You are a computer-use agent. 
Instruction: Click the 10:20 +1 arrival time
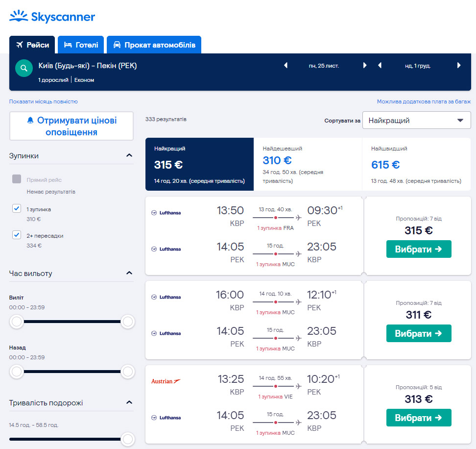point(323,379)
